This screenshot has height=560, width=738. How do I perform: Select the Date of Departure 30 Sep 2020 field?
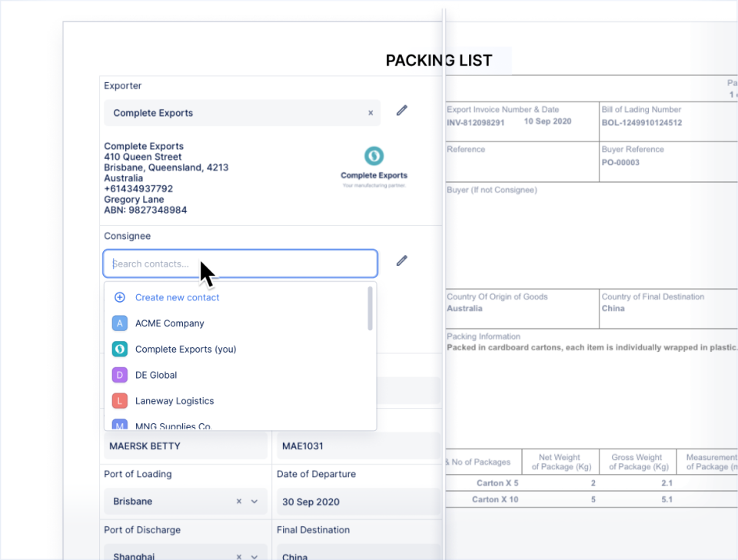pyautogui.click(x=354, y=502)
